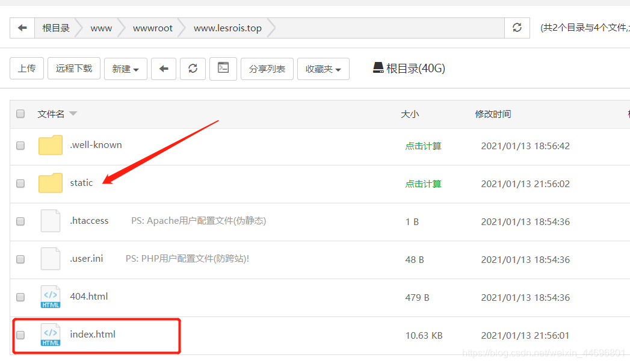Image resolution: width=630 pixels, height=364 pixels.
Task: Click the .htaccess file name
Action: [89, 221]
